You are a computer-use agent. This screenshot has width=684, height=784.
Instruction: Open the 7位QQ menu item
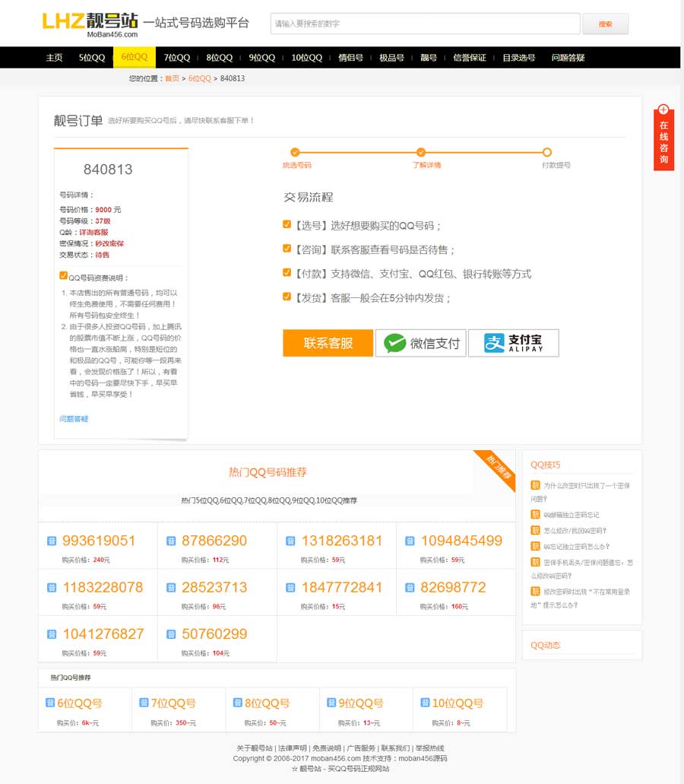177,58
